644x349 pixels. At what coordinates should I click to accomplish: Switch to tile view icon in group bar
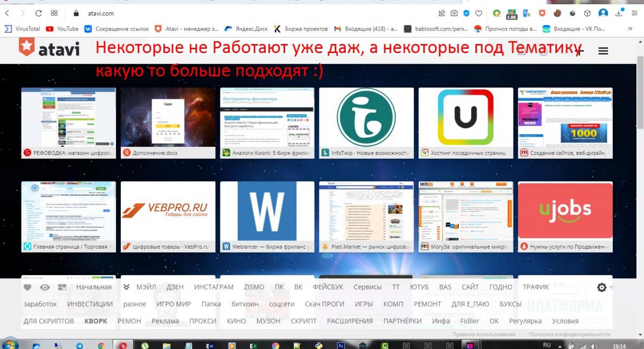click(62, 287)
